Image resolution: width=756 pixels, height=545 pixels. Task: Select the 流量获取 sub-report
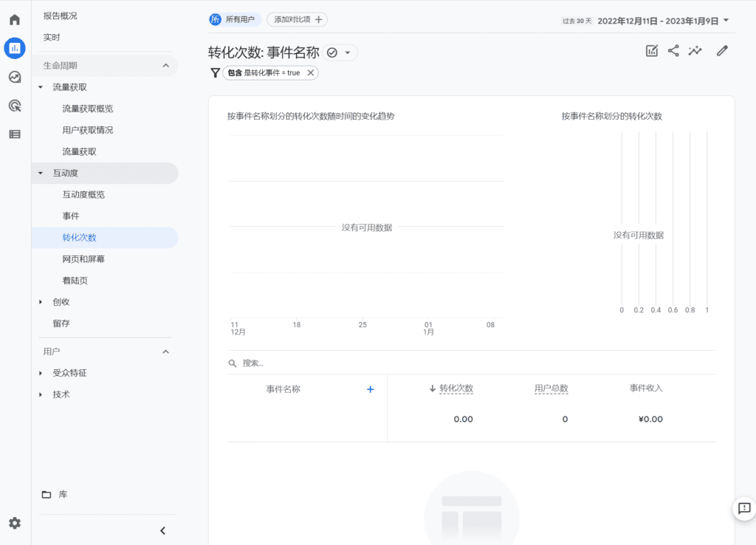(80, 151)
